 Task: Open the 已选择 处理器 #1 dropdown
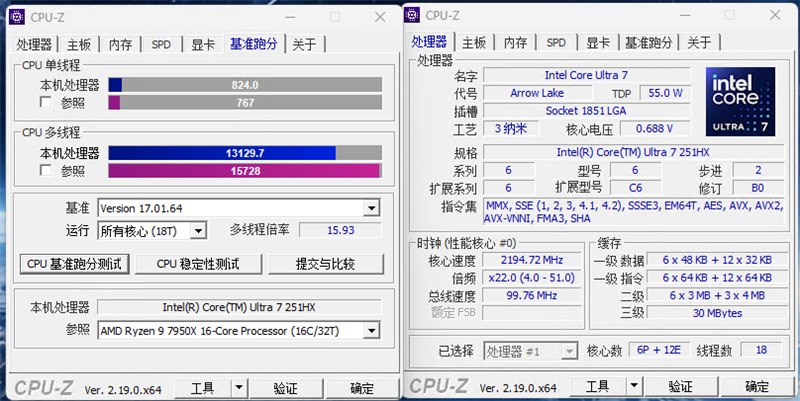(x=569, y=351)
